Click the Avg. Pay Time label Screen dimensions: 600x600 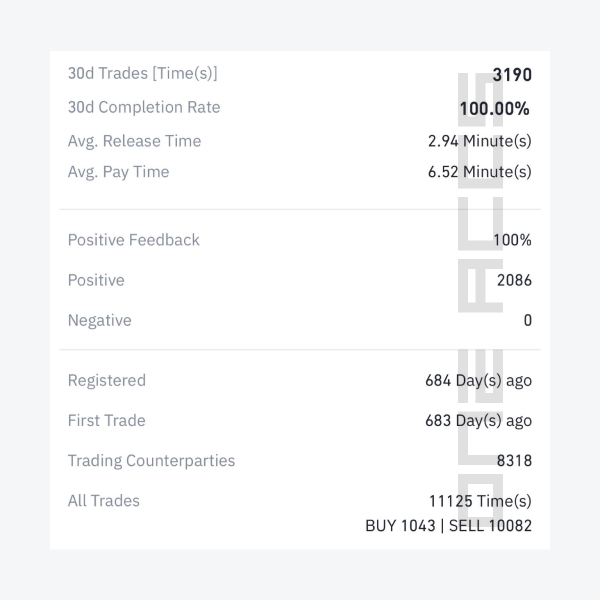coord(118,172)
